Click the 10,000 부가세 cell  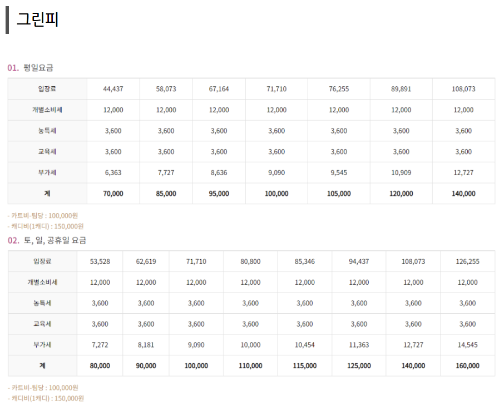click(250, 345)
